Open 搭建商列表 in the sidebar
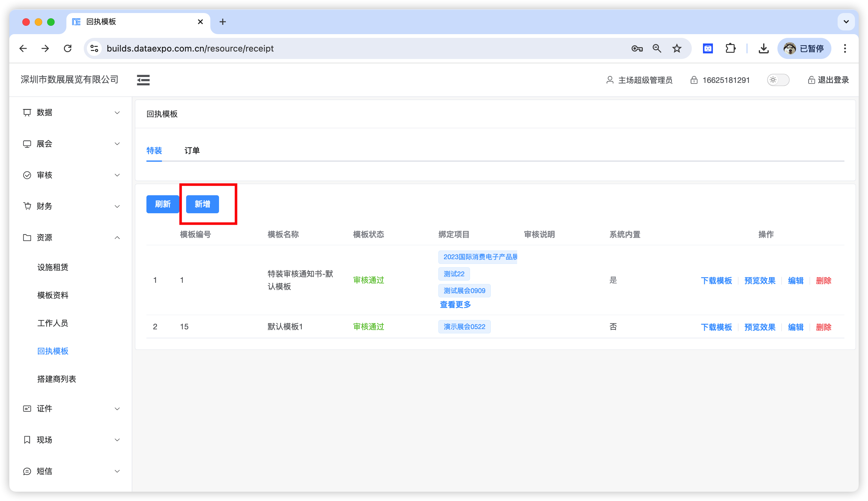Viewport: 868px width, 501px height. pos(56,379)
